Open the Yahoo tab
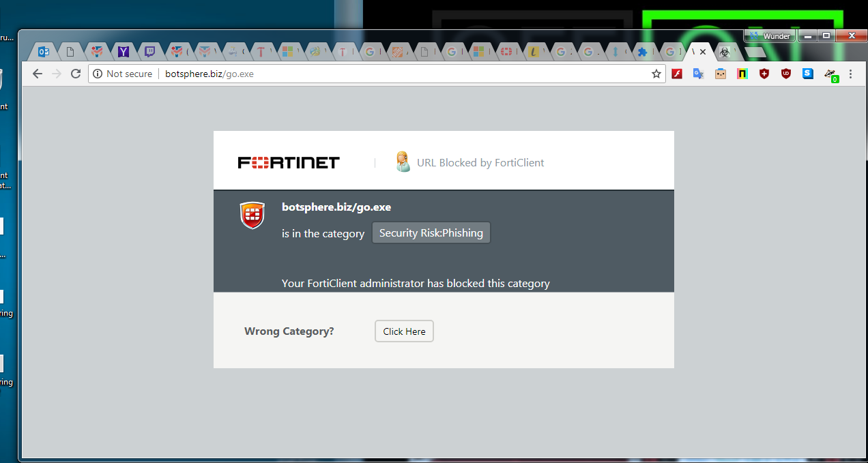The width and height of the screenshot is (868, 463). [124, 51]
